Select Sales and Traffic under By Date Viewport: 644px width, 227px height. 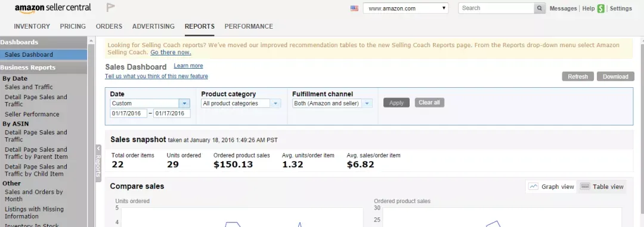(x=29, y=87)
